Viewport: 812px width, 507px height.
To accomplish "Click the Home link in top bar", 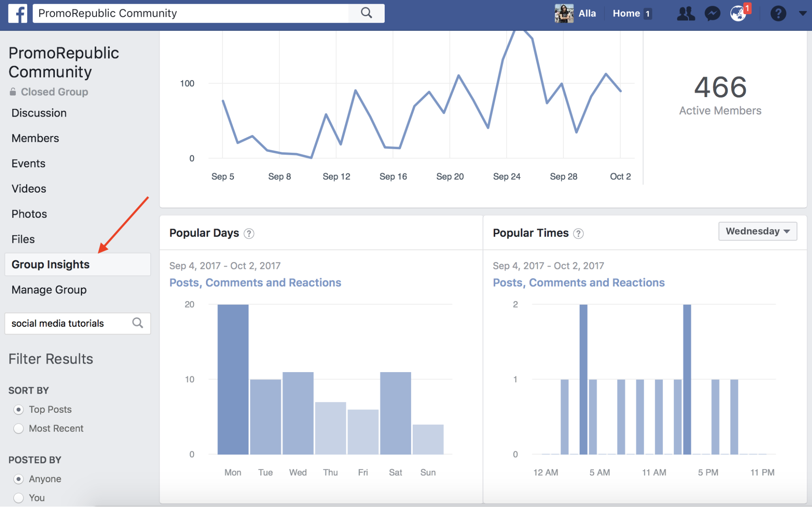I will (x=626, y=13).
